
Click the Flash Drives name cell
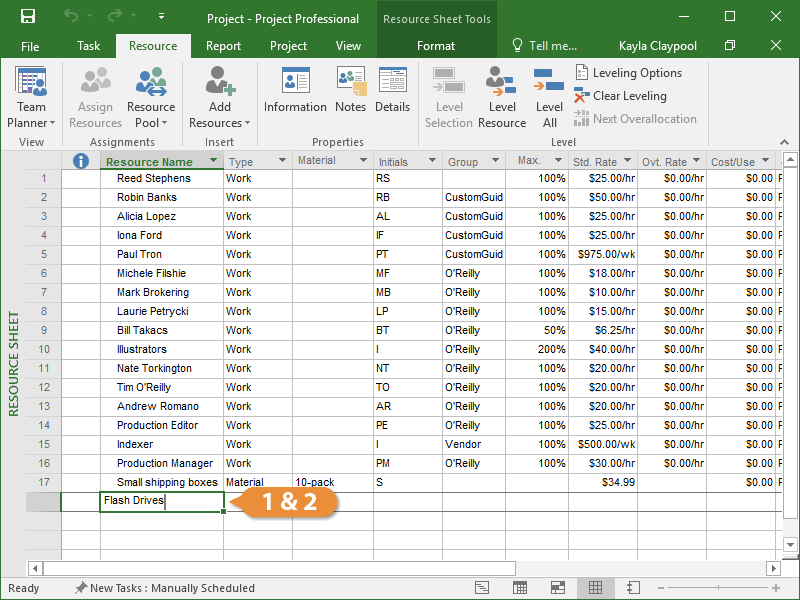[x=162, y=501]
